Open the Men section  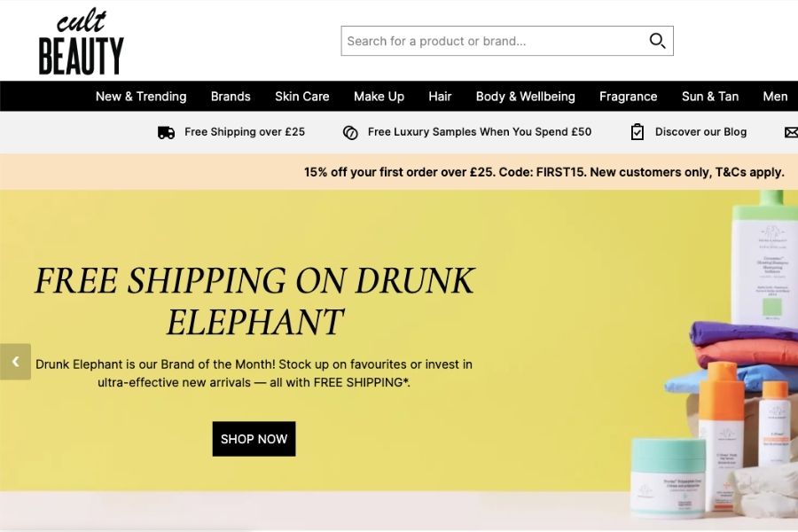pyautogui.click(x=775, y=96)
